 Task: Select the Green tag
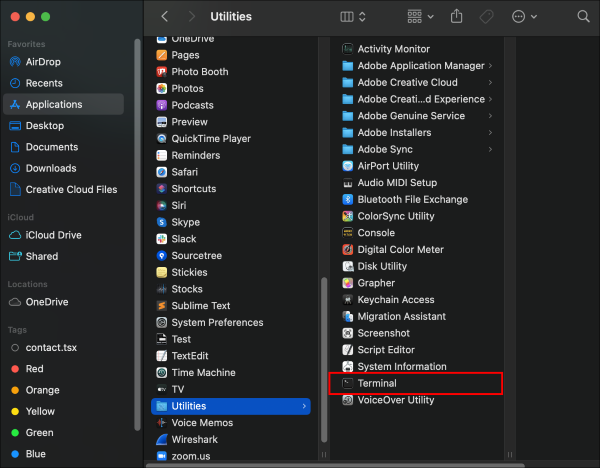[63, 432]
